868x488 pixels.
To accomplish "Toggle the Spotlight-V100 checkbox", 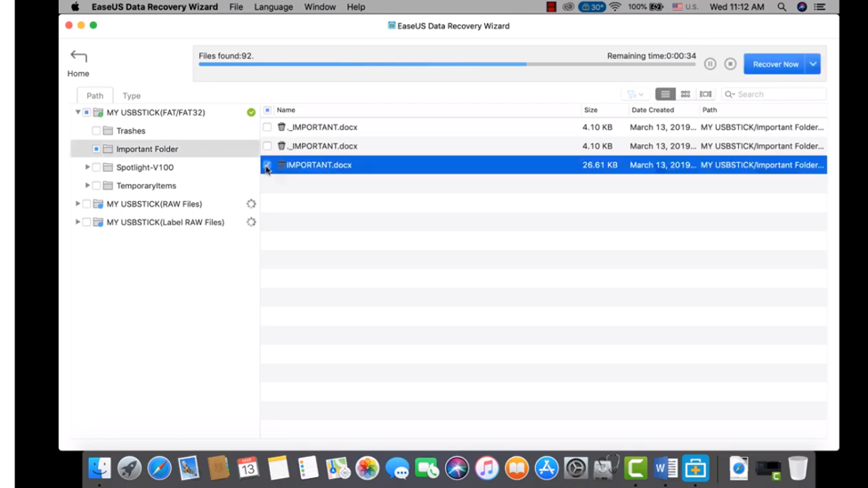I will coord(96,167).
